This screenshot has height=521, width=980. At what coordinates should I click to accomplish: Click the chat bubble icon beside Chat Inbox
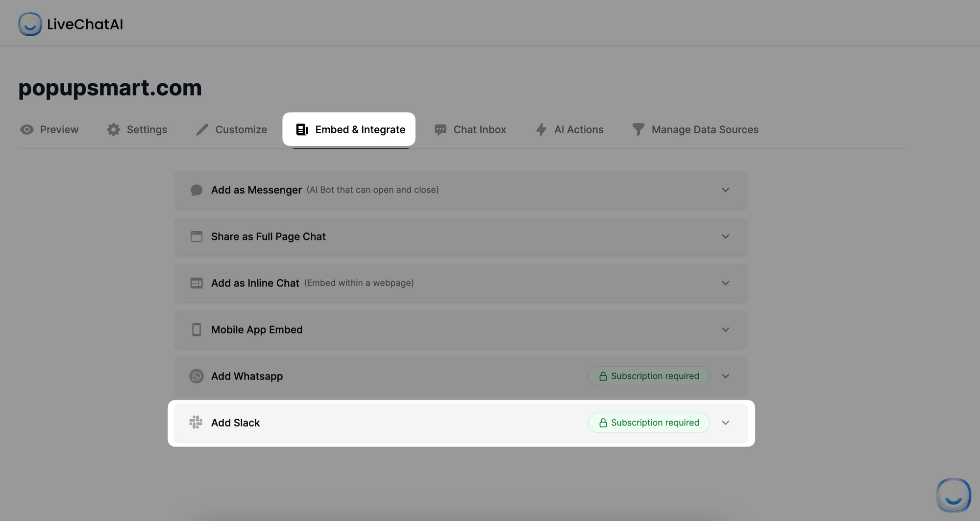[x=441, y=130]
